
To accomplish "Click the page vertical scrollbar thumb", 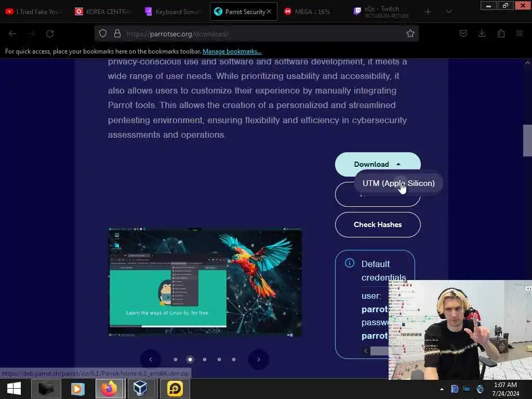I will tap(527, 140).
